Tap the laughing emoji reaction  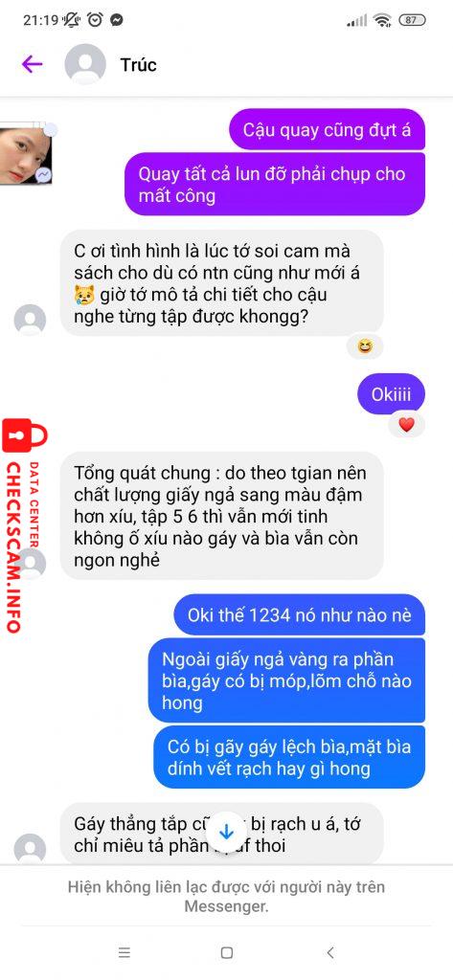click(x=364, y=345)
